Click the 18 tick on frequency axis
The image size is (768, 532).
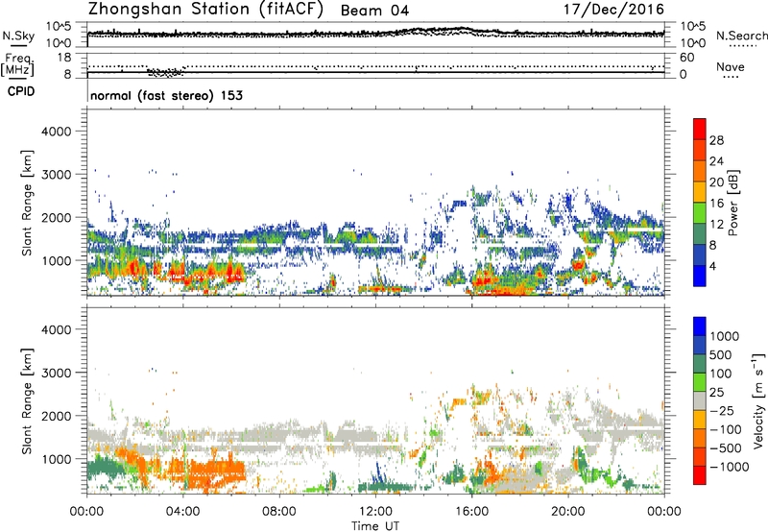pos(64,57)
